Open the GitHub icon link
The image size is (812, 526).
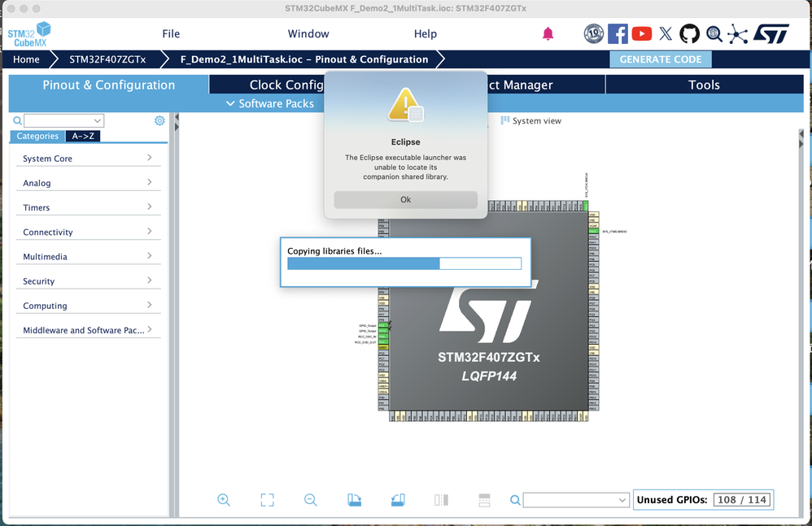point(689,34)
